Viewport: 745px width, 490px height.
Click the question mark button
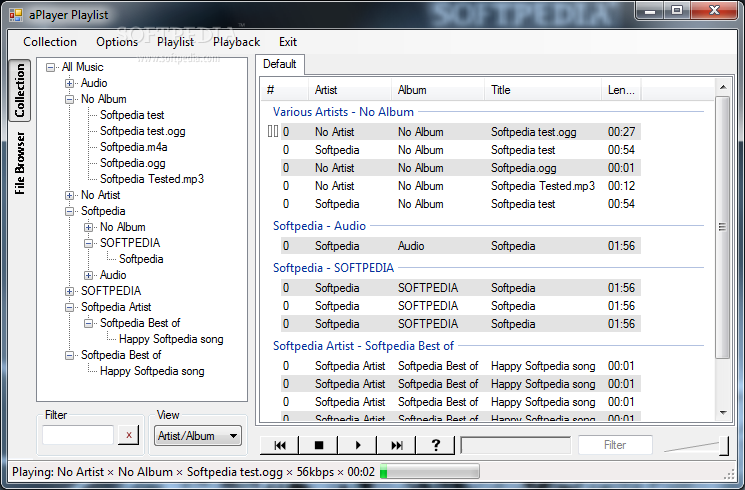tap(436, 445)
